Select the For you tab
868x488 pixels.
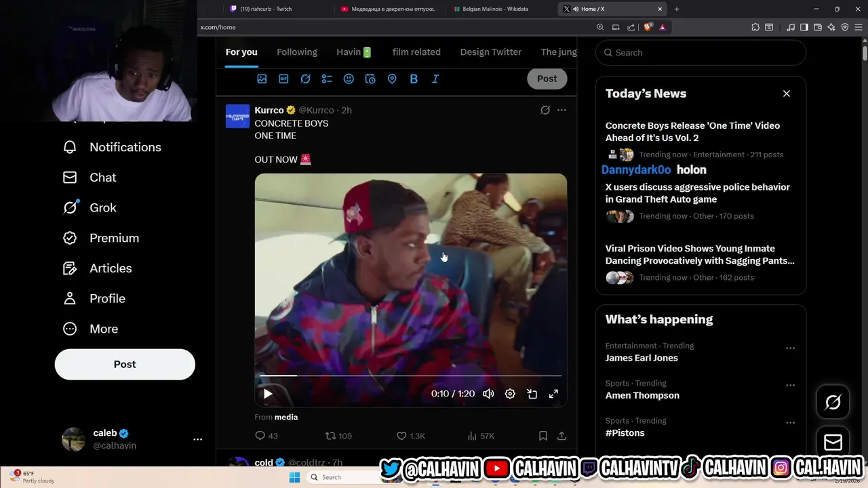[241, 52]
